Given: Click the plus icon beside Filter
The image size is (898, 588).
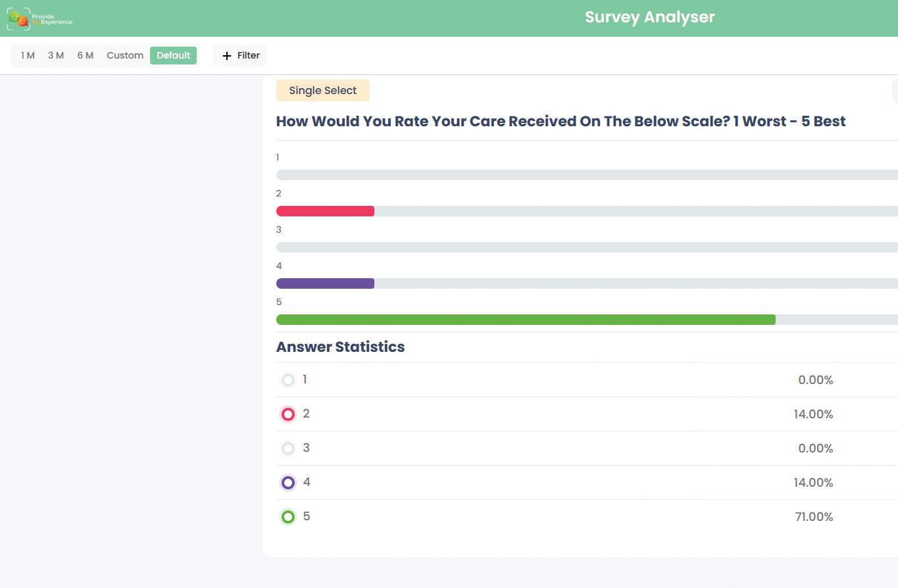Looking at the screenshot, I should pos(227,56).
